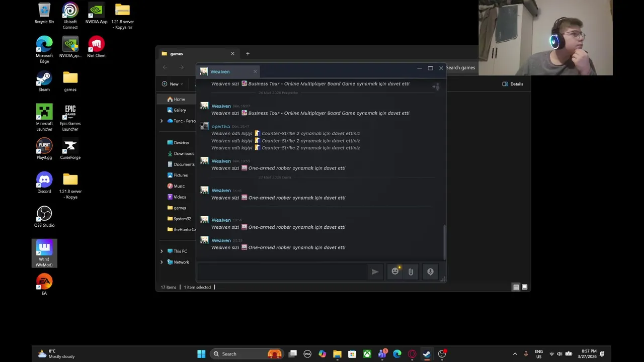Screen dimensions: 644x362
Task: Open Copilot from the taskbar
Action: click(x=323, y=354)
